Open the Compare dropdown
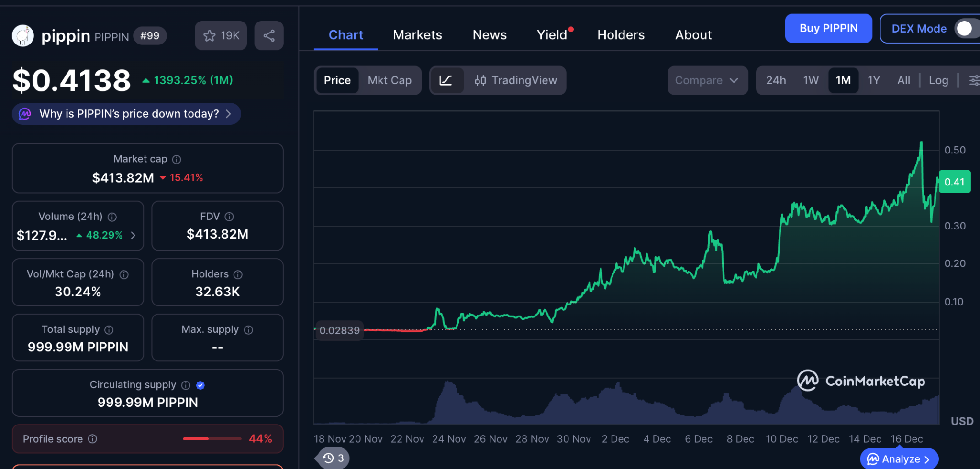This screenshot has height=469, width=980. [x=707, y=80]
